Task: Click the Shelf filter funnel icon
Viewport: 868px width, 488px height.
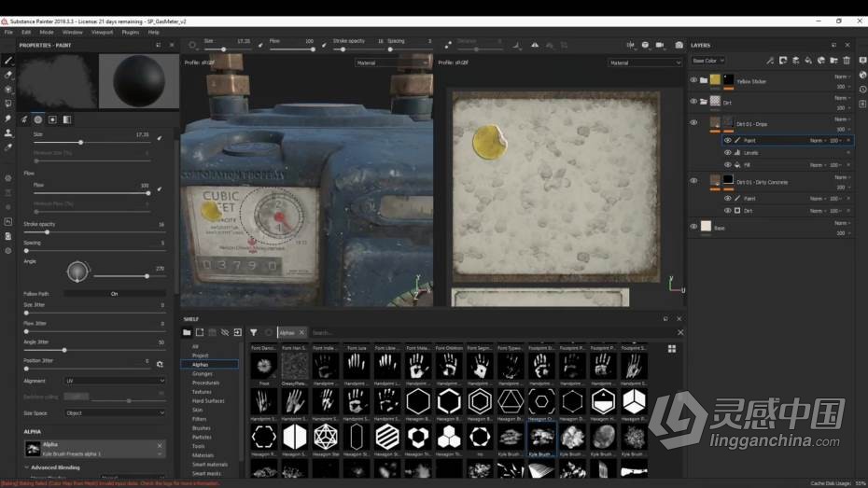Action: [253, 332]
